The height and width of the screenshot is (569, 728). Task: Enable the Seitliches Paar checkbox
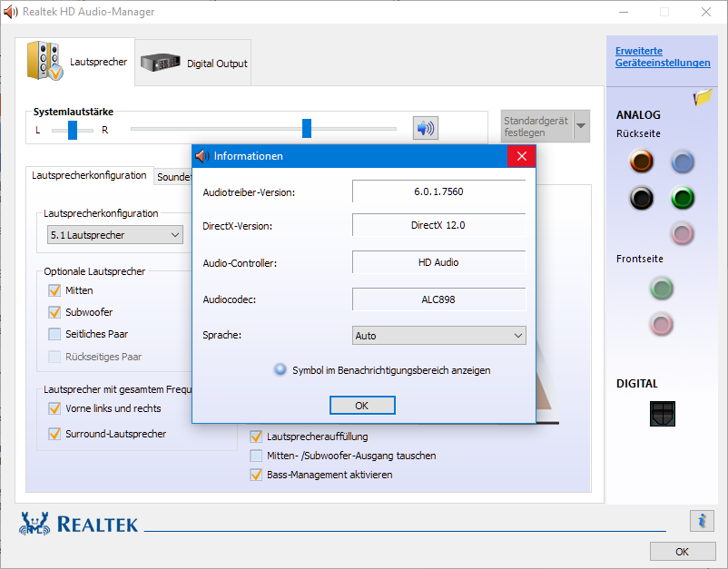[54, 334]
